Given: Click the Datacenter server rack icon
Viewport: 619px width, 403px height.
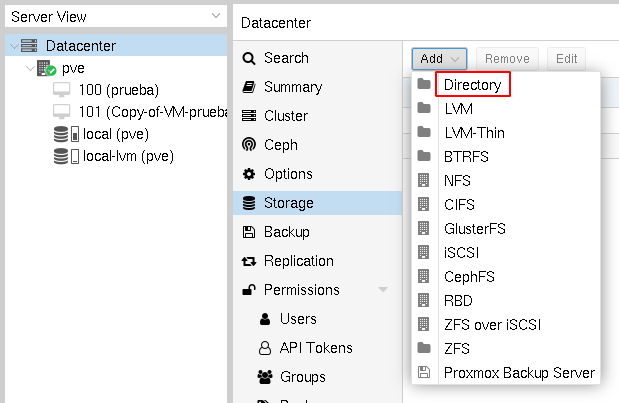Looking at the screenshot, I should tap(29, 46).
